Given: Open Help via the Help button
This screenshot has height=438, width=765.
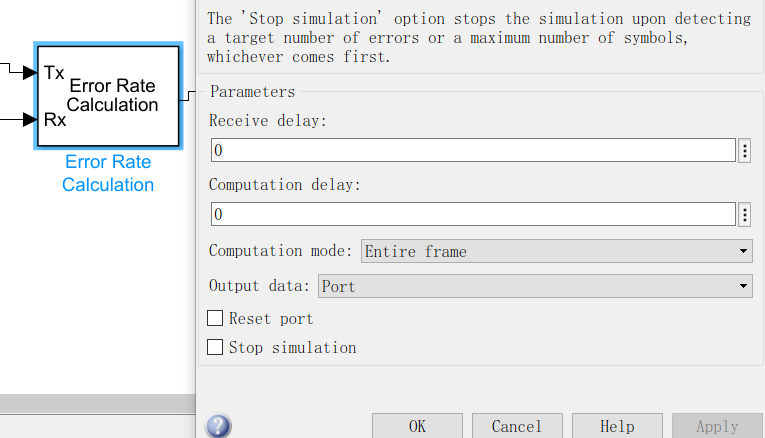Looking at the screenshot, I should click(617, 427).
